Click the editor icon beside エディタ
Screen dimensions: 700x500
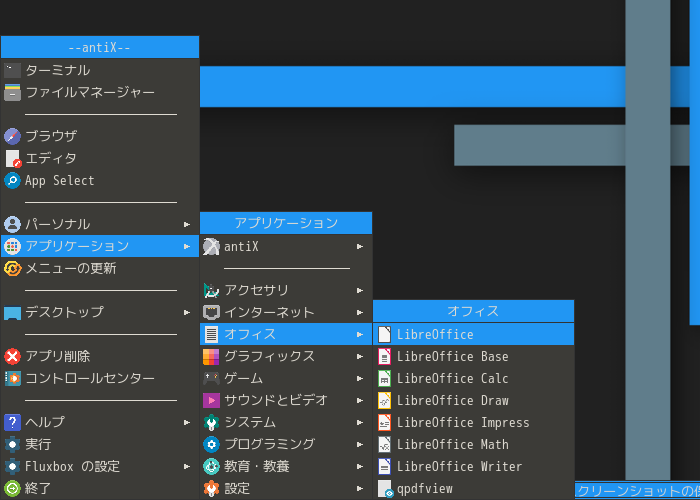click(13, 158)
